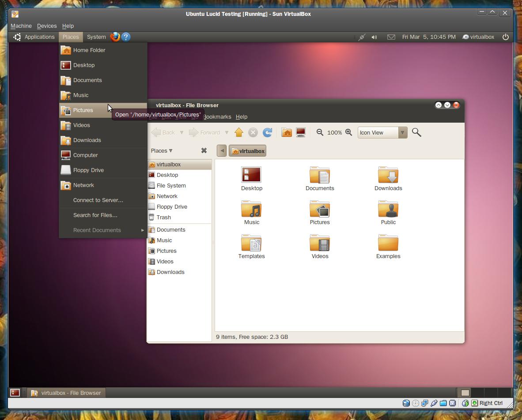Click the Reload icon in file browser toolbar
522x420 pixels.
(x=267, y=132)
